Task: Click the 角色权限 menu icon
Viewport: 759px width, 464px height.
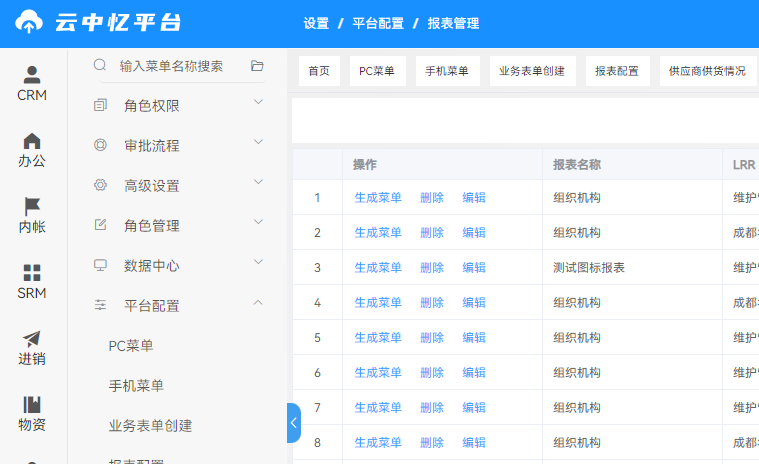Action: [100, 105]
